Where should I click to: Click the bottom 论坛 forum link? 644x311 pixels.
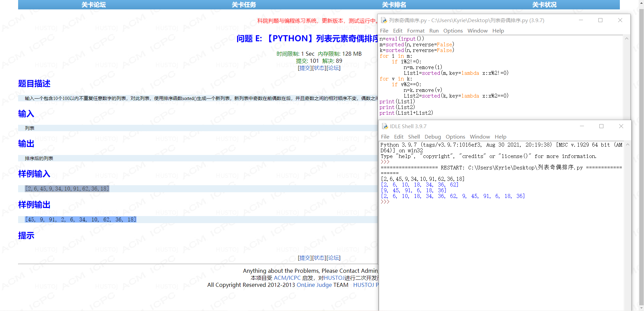(x=333, y=258)
